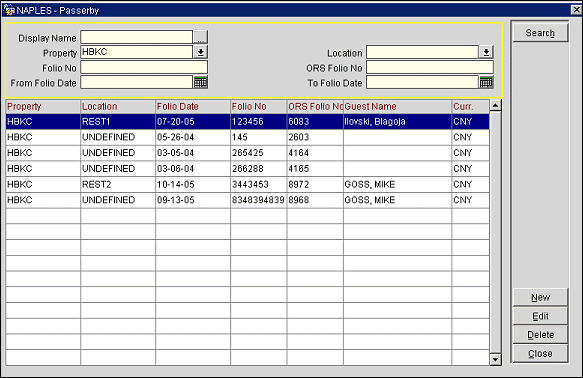The width and height of the screenshot is (583, 378).
Task: Click the Search button
Action: (x=540, y=33)
